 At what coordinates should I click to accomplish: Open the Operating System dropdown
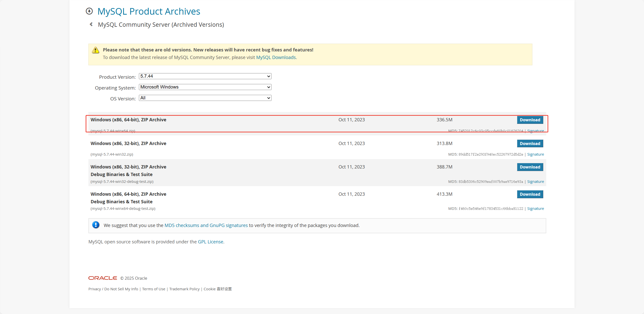click(205, 87)
